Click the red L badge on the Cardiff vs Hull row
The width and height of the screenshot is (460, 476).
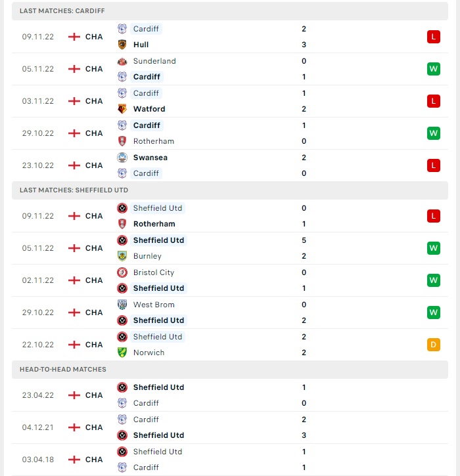[x=434, y=37]
